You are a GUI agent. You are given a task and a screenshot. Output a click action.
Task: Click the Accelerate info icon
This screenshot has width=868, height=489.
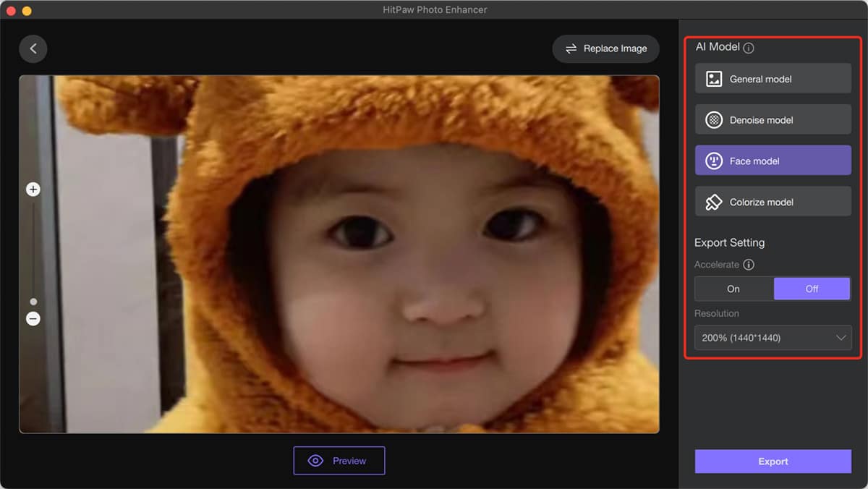tap(749, 265)
